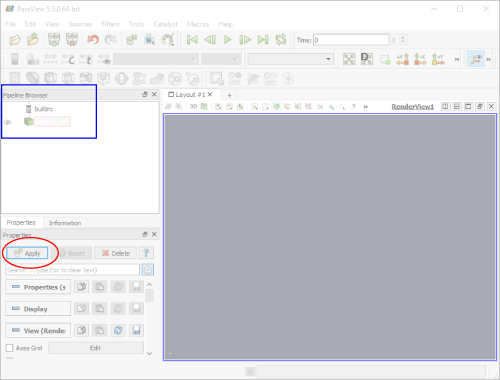
Task: Step to the previous frame
Action: pos(210,40)
